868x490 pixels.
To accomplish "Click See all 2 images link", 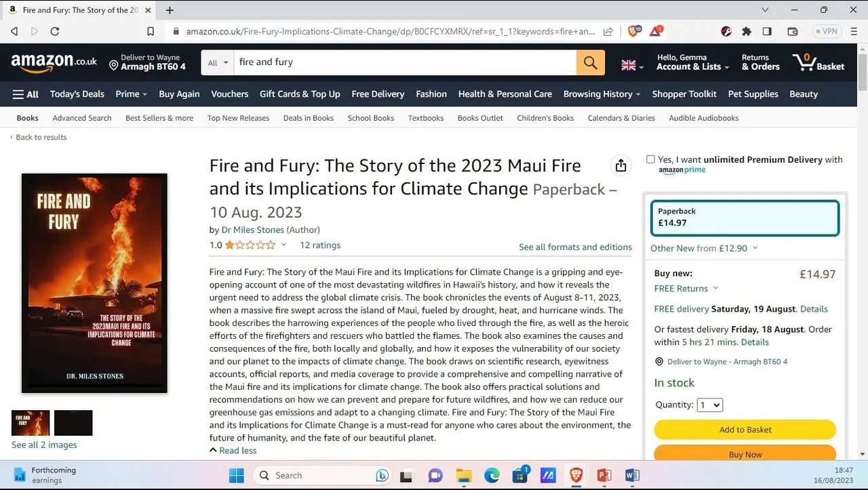I will tap(44, 445).
